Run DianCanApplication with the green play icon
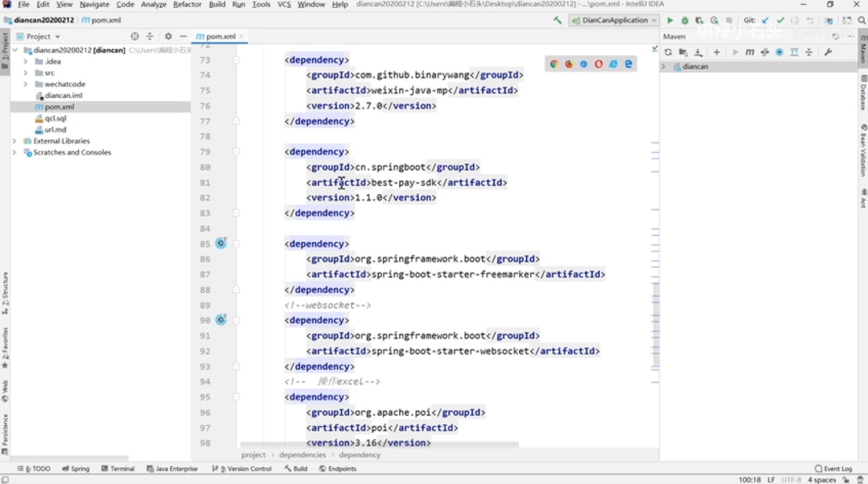The width and height of the screenshot is (868, 484). tap(670, 20)
